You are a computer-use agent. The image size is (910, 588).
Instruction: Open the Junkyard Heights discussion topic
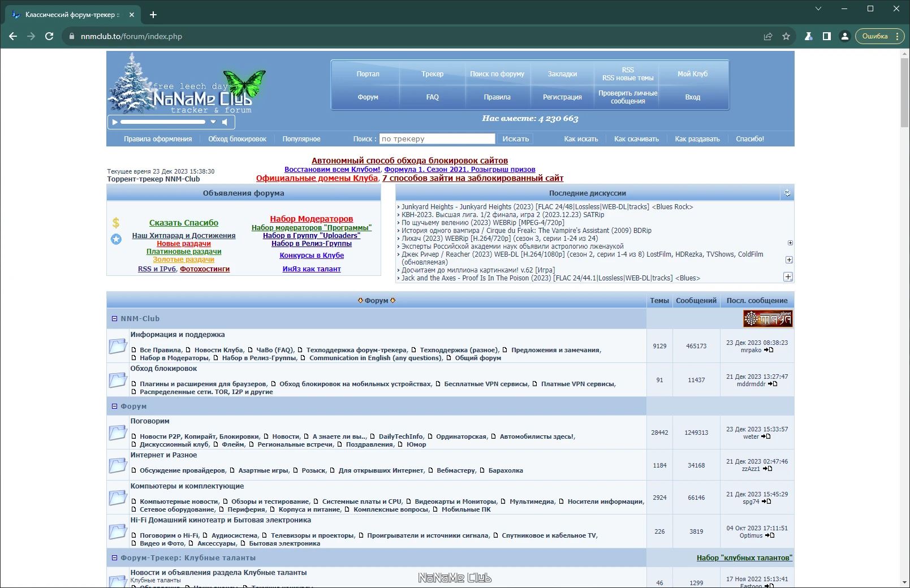click(x=547, y=207)
